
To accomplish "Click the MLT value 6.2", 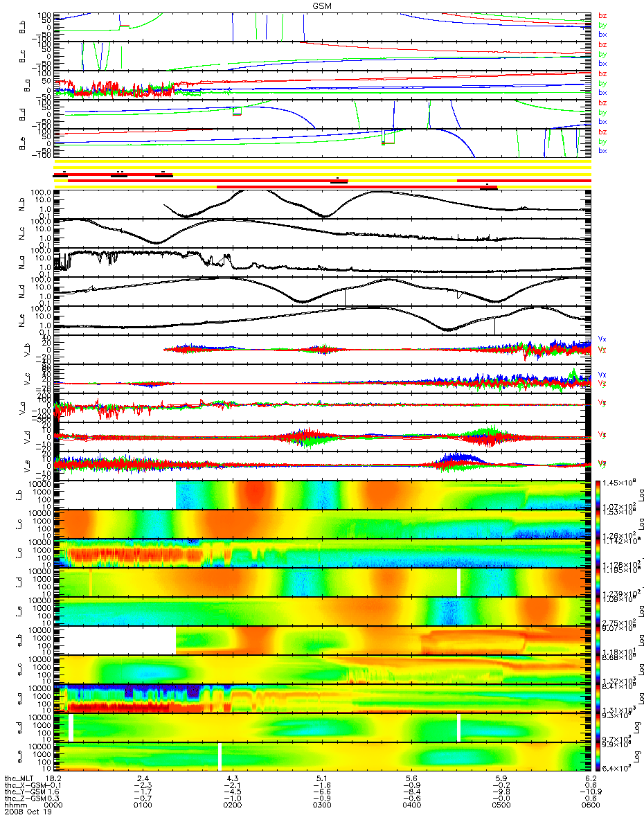I will tap(590, 778).
